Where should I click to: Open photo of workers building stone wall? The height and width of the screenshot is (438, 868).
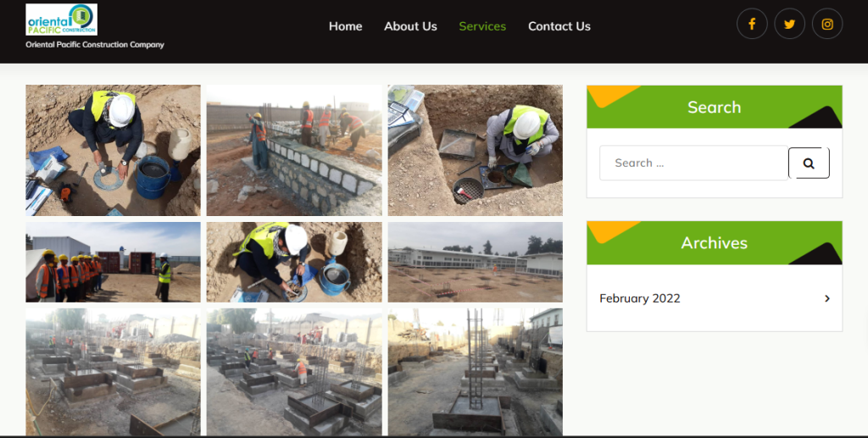[x=294, y=150]
